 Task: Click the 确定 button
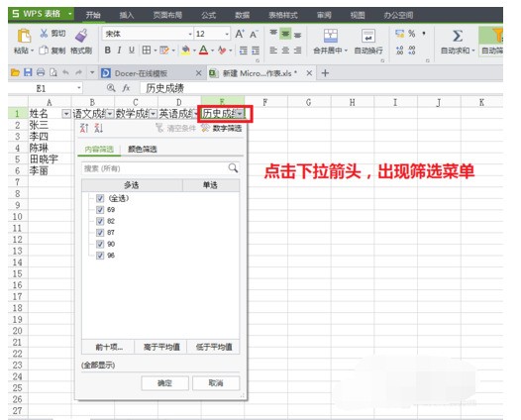tap(164, 383)
